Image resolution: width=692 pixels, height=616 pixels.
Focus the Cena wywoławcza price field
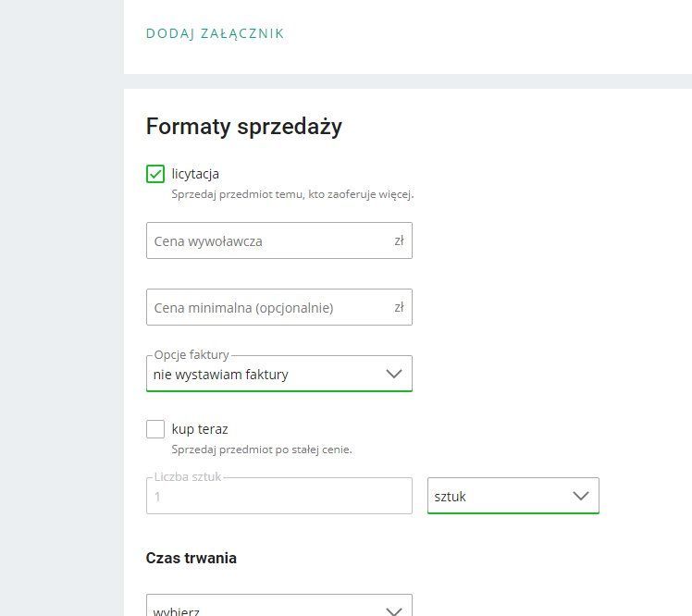pos(268,241)
